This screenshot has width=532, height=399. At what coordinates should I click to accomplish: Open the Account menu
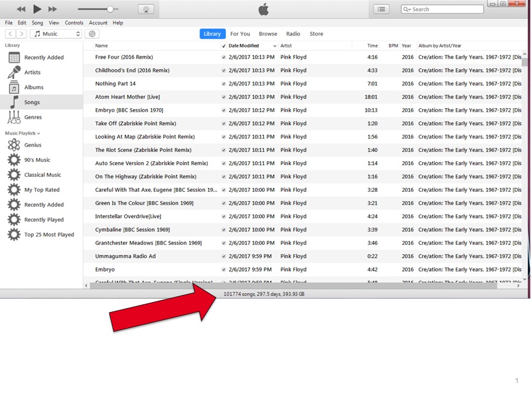coord(98,23)
